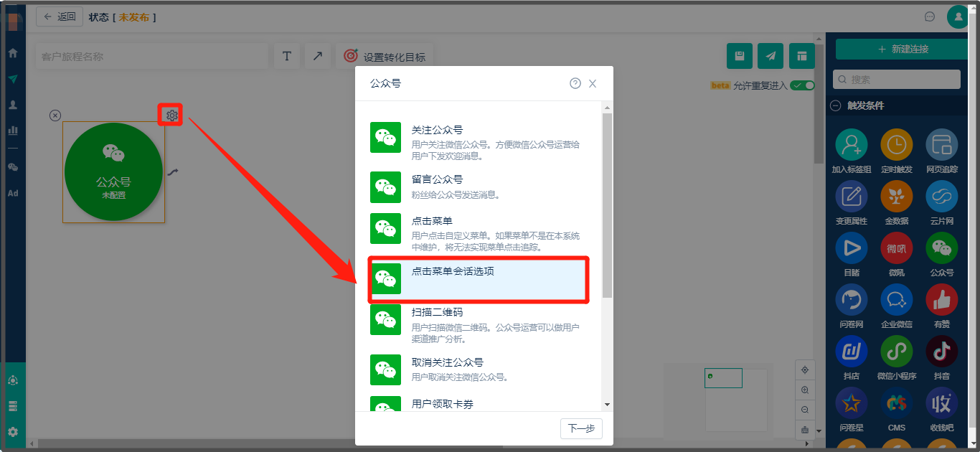This screenshot has height=452, width=980.
Task: Click connector arrow beside 公众号 node
Action: pyautogui.click(x=173, y=171)
